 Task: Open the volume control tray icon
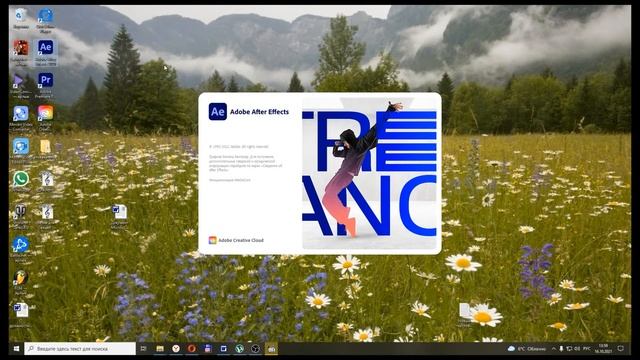(x=577, y=349)
